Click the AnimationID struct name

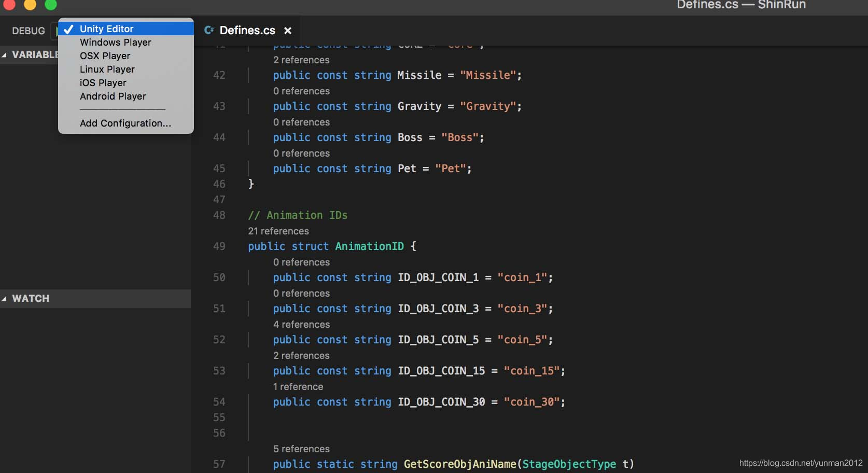pyautogui.click(x=370, y=246)
